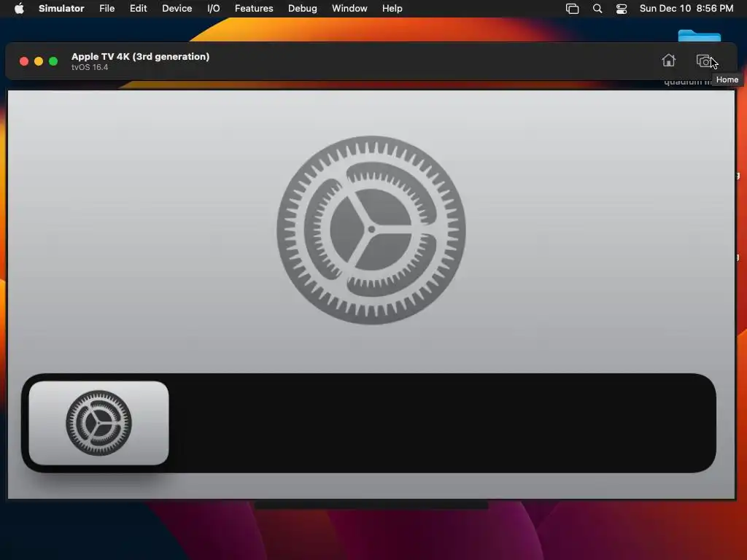Open the Window menu
Viewport: 747px width, 560px height.
tap(349, 9)
